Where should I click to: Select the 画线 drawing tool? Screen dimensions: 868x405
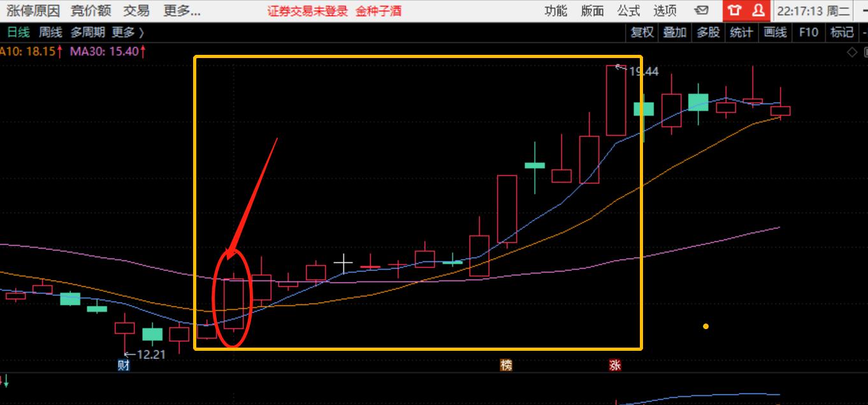(774, 32)
